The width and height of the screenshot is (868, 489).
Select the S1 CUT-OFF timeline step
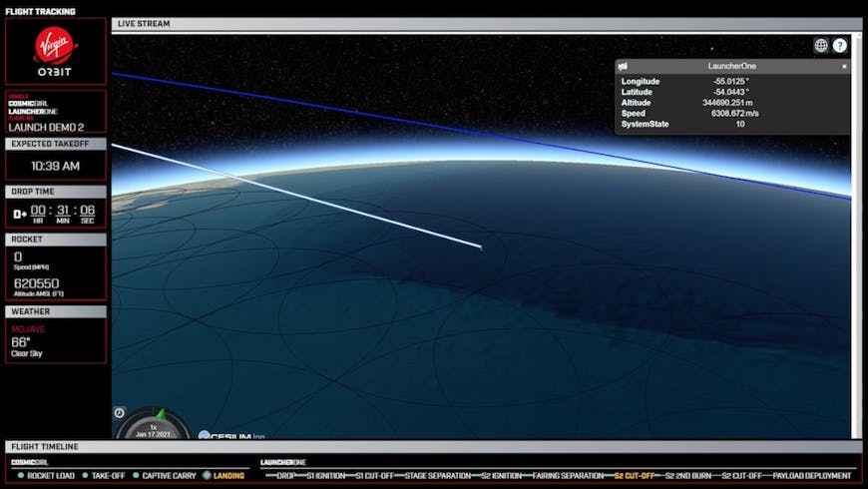click(375, 476)
